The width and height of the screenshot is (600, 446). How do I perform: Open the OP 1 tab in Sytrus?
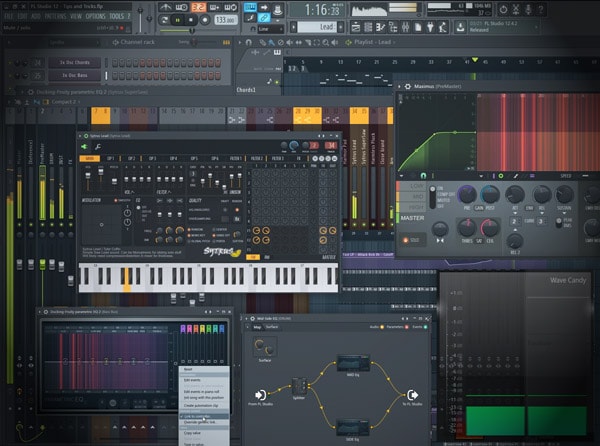(110, 158)
